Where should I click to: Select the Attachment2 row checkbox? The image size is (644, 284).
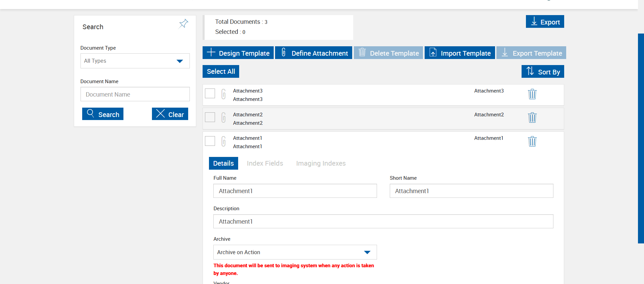(210, 117)
